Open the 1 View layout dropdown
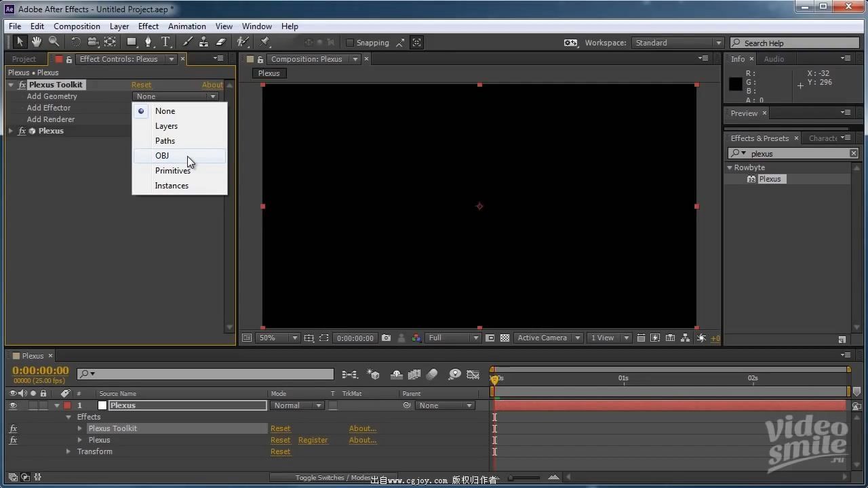The width and height of the screenshot is (868, 488). coord(610,338)
